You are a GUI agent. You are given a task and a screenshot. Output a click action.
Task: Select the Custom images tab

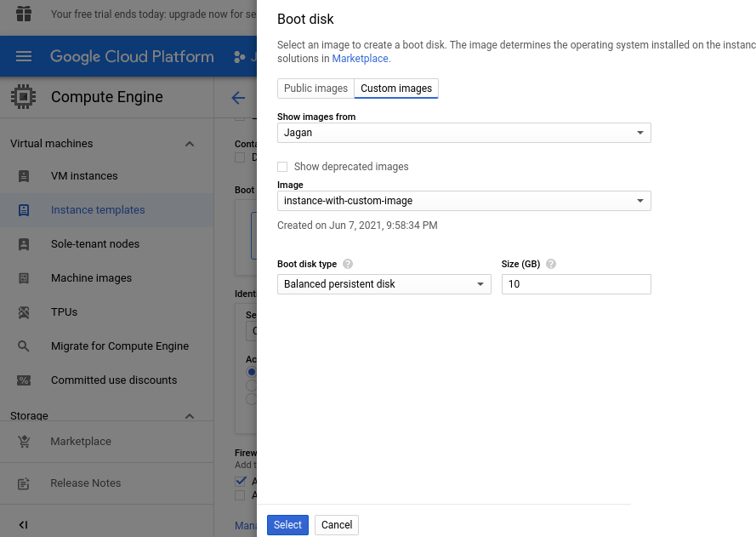click(396, 89)
